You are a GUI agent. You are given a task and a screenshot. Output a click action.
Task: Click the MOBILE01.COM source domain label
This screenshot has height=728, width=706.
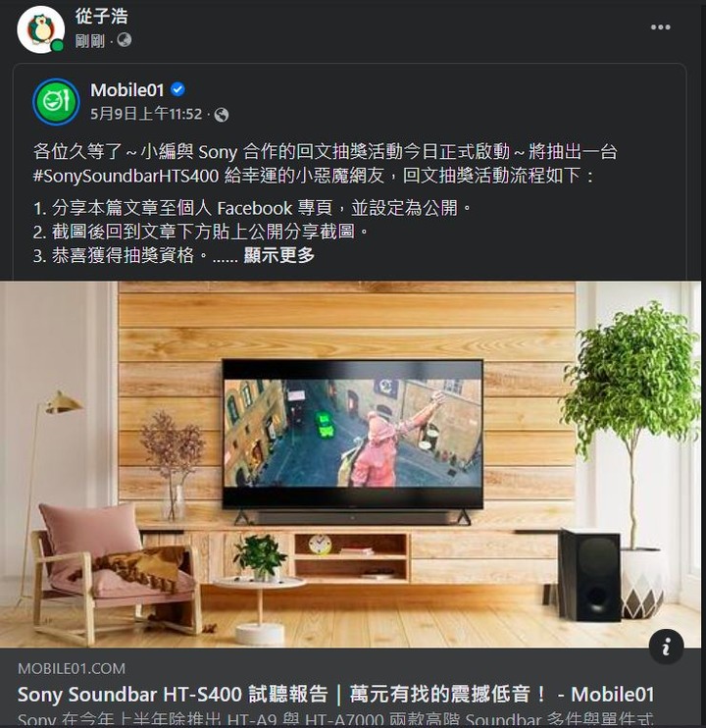(72, 668)
